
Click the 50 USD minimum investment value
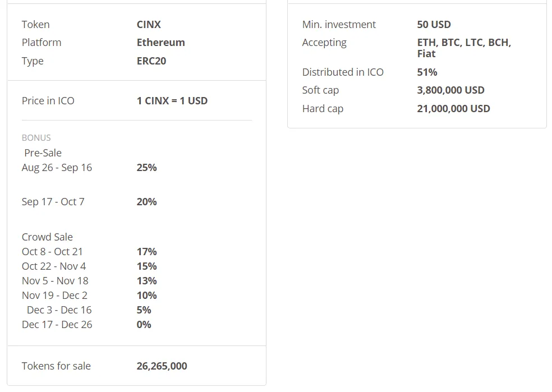pos(434,25)
